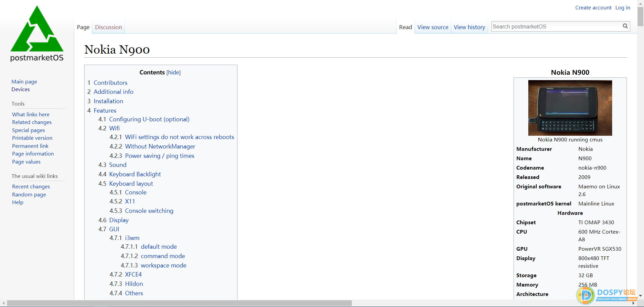Image resolution: width=644 pixels, height=307 pixels.
Task: Open the View source tab
Action: [x=433, y=27]
